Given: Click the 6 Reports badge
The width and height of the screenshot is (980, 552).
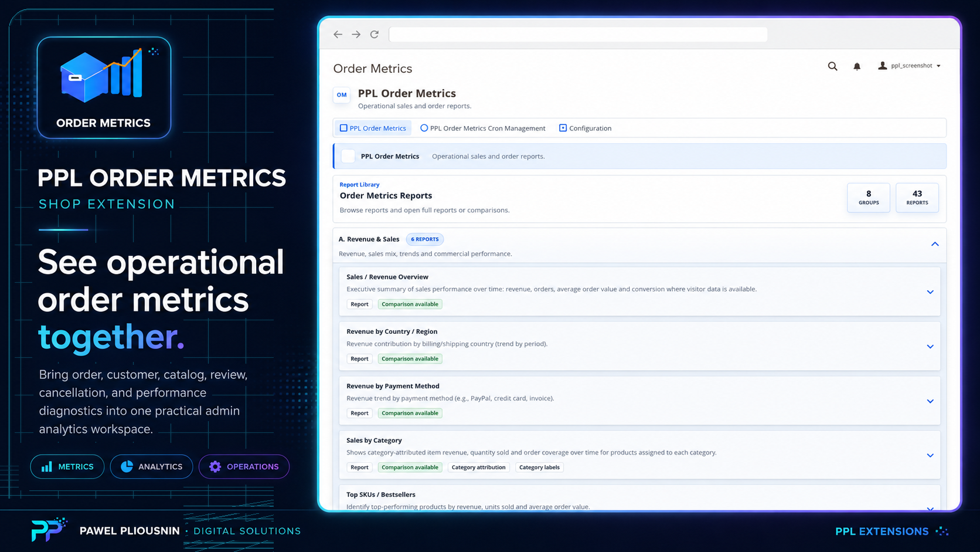Looking at the screenshot, I should pyautogui.click(x=425, y=239).
